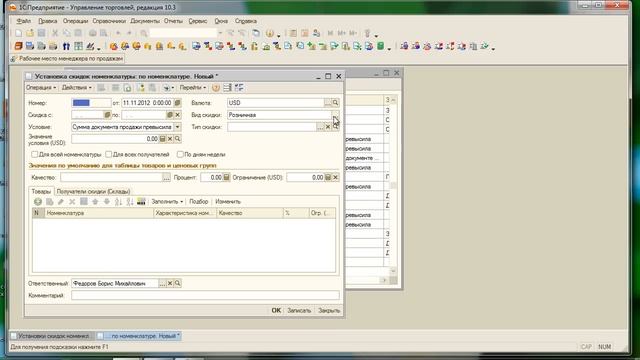Click magnifier next to 'Ответственный' field

pyautogui.click(x=178, y=283)
